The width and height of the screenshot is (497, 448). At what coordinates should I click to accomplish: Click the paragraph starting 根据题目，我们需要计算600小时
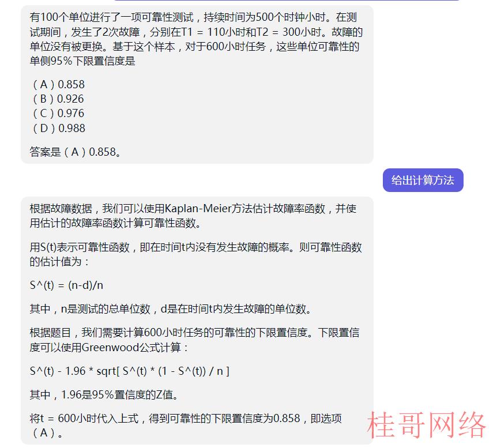click(x=195, y=340)
